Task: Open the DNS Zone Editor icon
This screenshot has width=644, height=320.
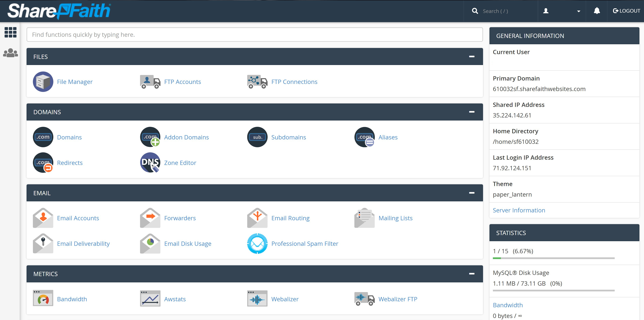Action: 150,163
